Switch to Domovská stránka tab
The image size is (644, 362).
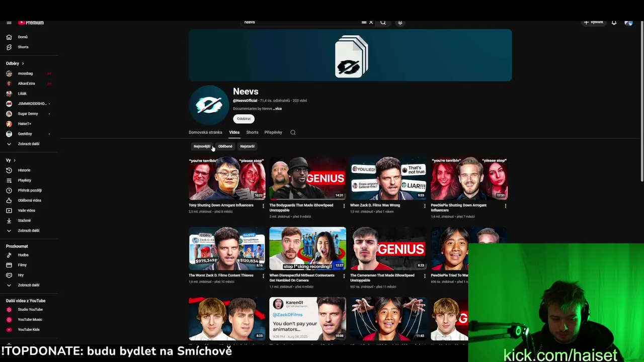(x=205, y=132)
